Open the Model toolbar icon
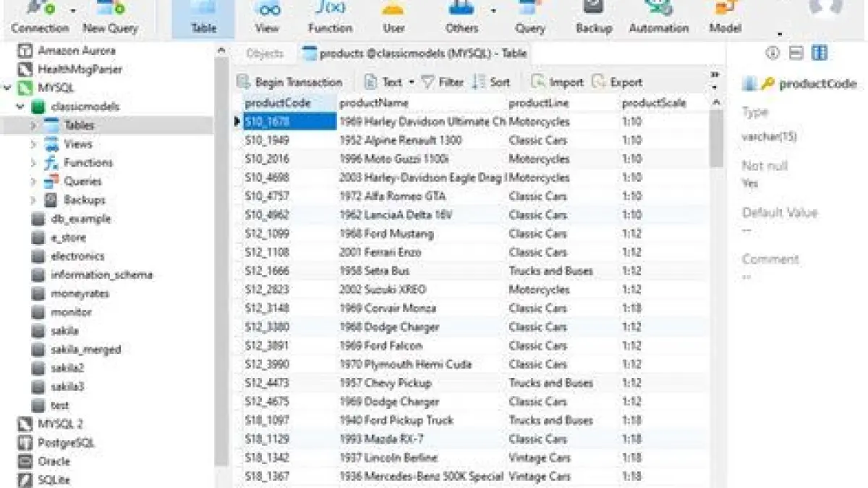 [x=725, y=16]
